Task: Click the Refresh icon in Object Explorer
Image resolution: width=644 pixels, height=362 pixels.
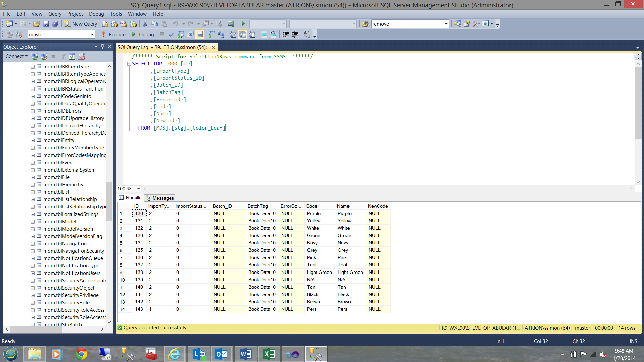Action: pyautogui.click(x=72, y=56)
